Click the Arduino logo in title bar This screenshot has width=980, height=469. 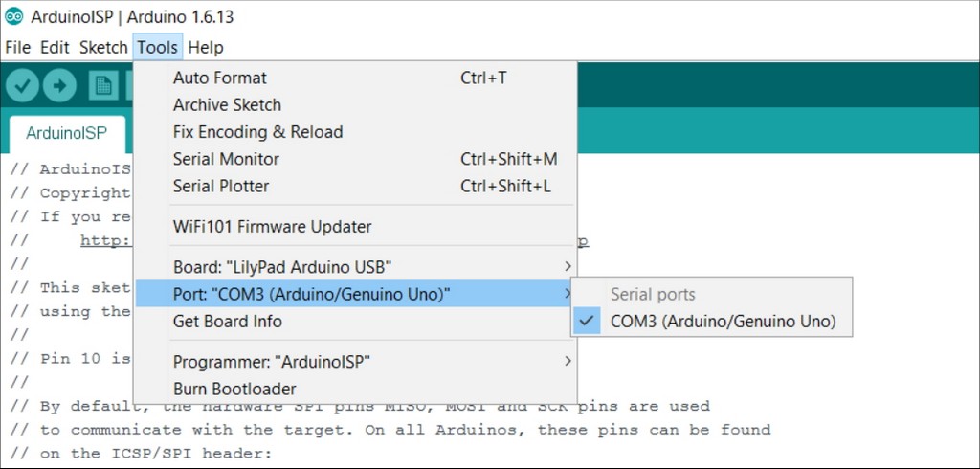tap(13, 16)
